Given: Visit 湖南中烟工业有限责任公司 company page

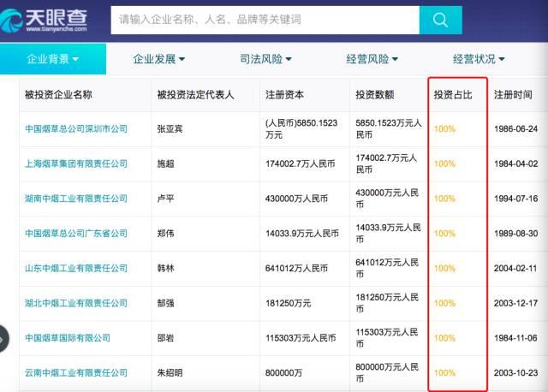Looking at the screenshot, I should (76, 199).
